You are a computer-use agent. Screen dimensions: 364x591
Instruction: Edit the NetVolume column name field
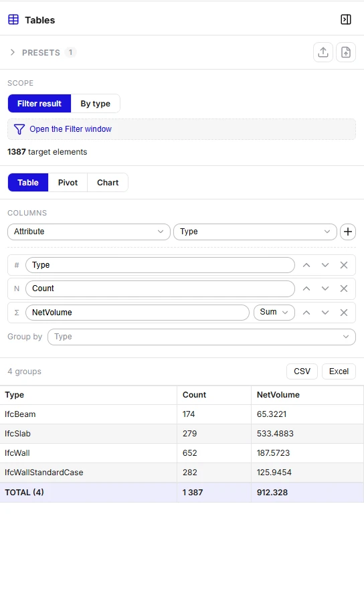[137, 313]
